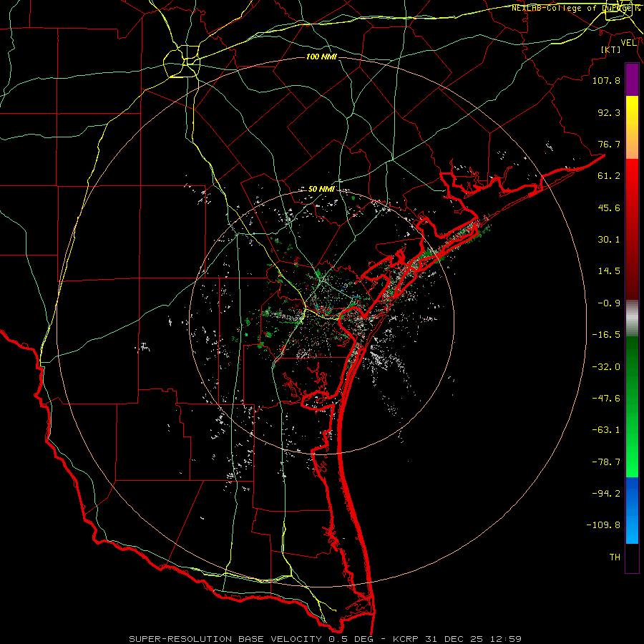The width and height of the screenshot is (644, 644).
Task: Click the -94.2 legend value
Action: pyautogui.click(x=606, y=494)
